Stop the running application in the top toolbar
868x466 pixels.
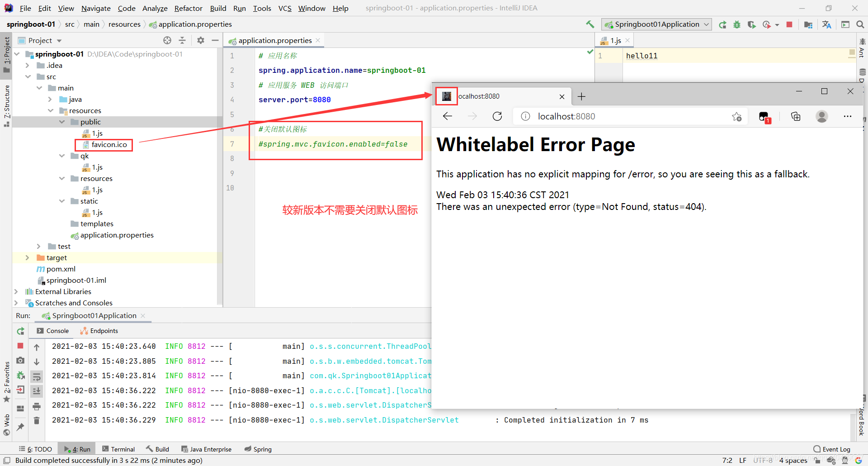pos(789,24)
